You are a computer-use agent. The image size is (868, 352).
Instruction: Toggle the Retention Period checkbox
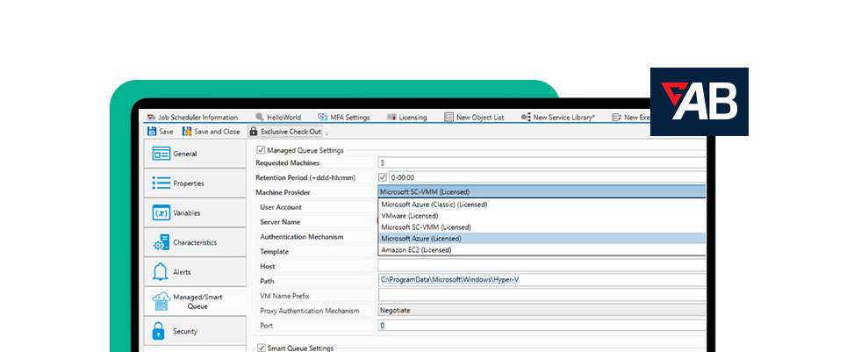click(382, 177)
